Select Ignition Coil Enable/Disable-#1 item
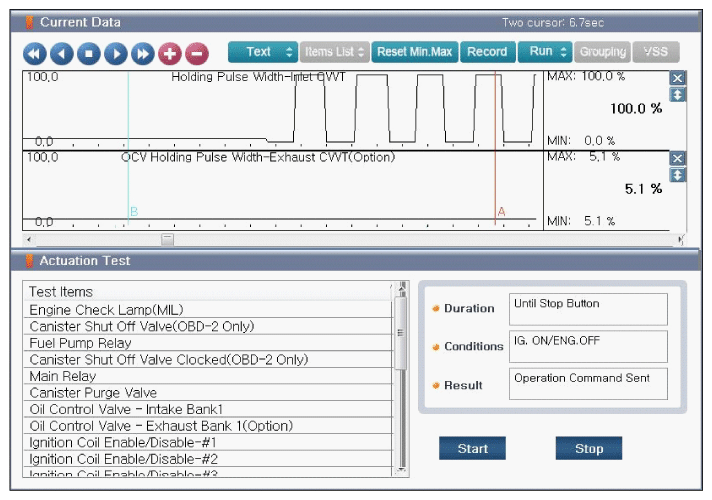The image size is (712, 500). click(208, 442)
